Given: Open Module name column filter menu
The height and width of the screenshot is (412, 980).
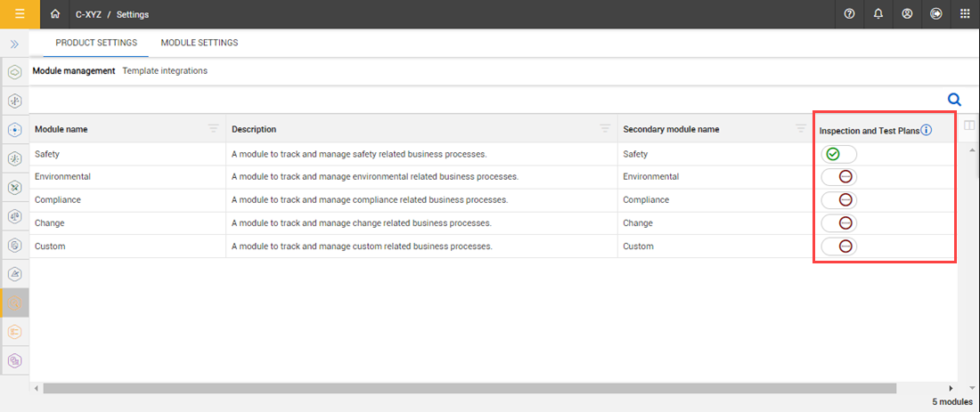Looking at the screenshot, I should pos(213,129).
